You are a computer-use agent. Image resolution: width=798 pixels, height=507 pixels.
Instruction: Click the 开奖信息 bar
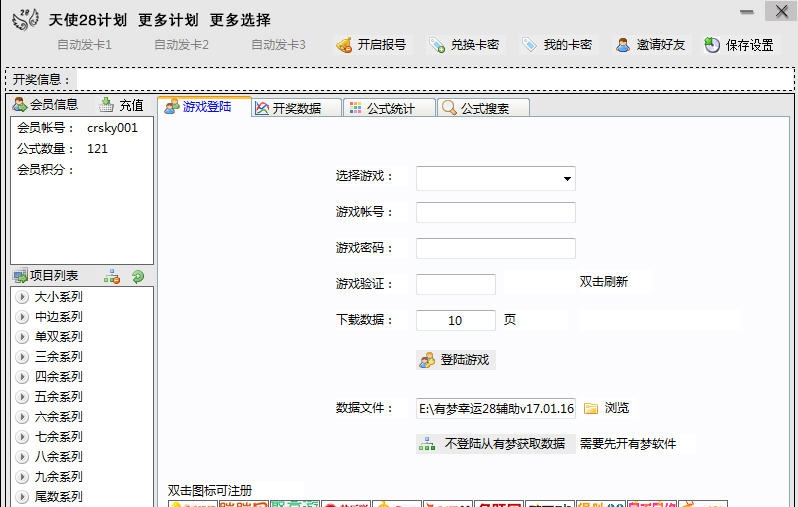pos(400,79)
